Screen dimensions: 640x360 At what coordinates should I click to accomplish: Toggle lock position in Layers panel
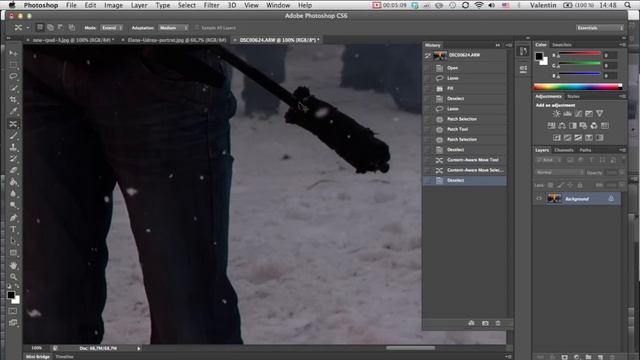point(570,185)
